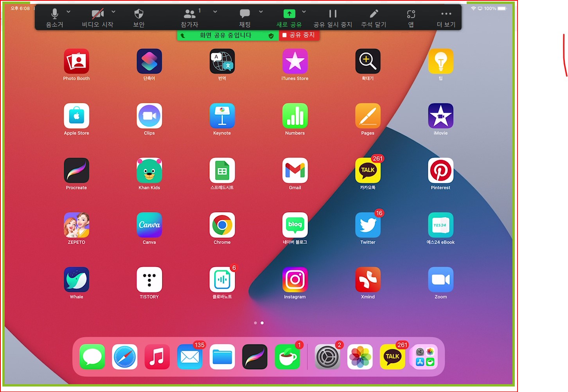Click the green shield on sharing status bar
Image resolution: width=568 pixels, height=392 pixels.
tap(271, 36)
